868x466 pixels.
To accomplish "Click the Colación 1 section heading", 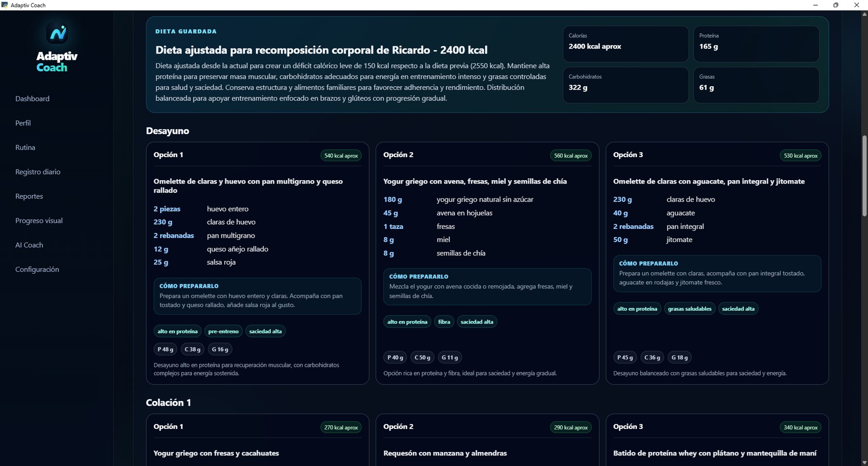I will tap(168, 403).
